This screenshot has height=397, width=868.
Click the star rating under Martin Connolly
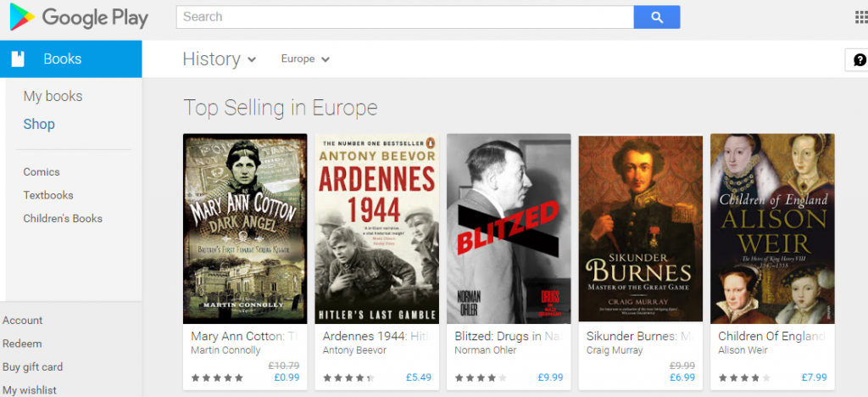[x=217, y=378]
